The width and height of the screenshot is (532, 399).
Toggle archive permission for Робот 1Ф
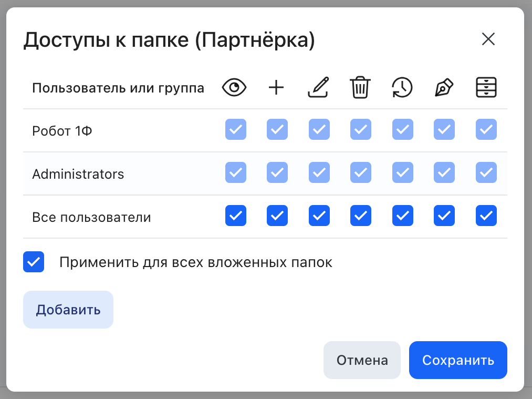coord(486,129)
